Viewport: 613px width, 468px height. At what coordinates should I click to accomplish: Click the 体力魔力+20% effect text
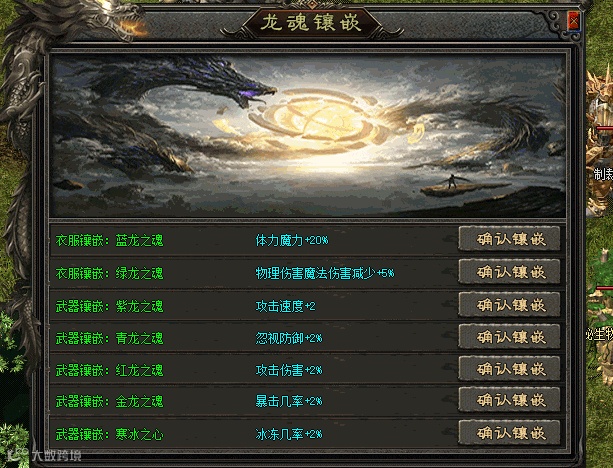292,240
